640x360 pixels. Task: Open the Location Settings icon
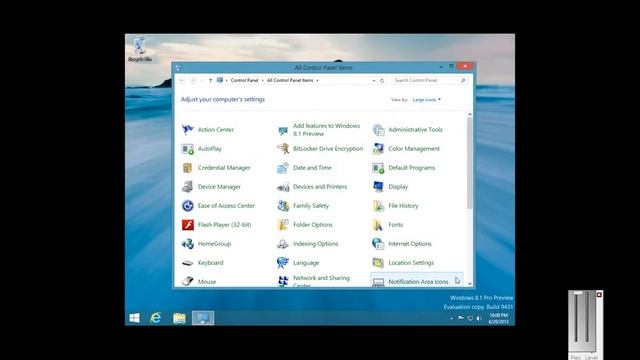(x=378, y=263)
